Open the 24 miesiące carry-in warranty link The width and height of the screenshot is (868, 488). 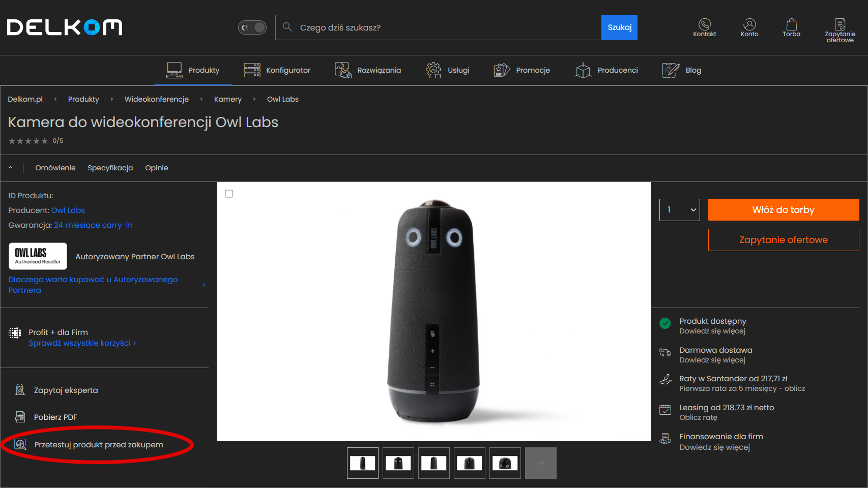click(x=93, y=225)
